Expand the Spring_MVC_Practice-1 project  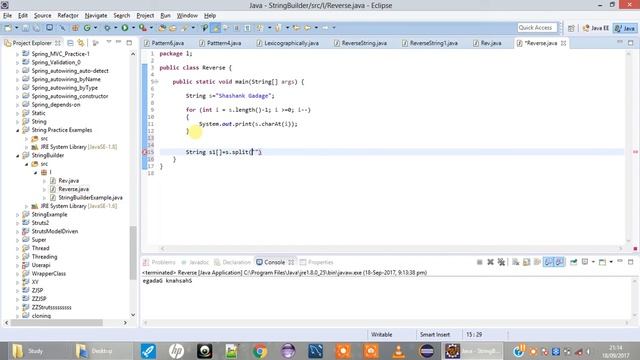18,54
